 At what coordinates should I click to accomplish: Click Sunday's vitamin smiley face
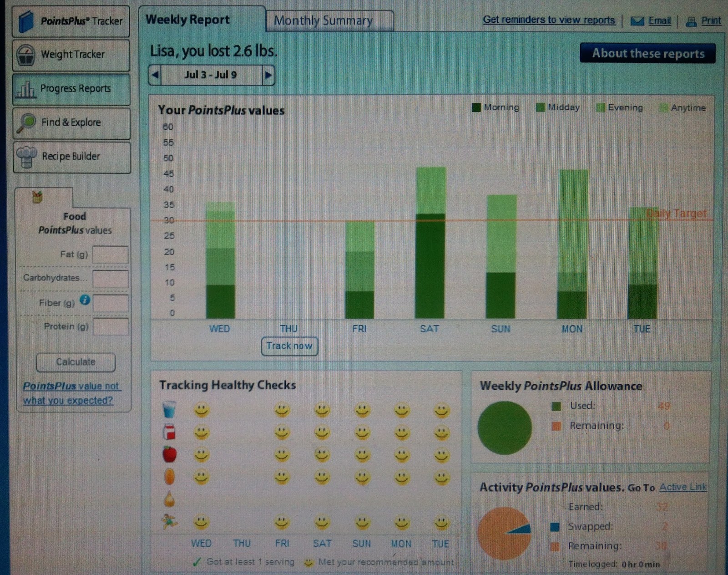[362, 477]
